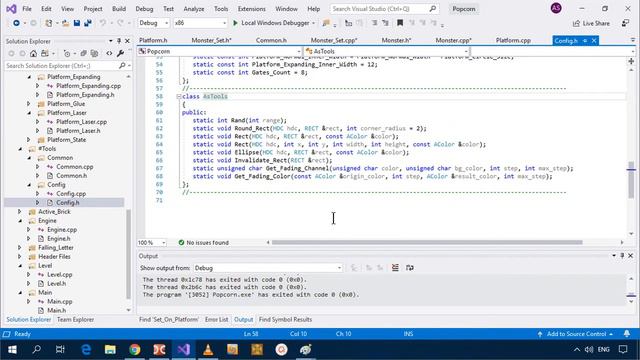This screenshot has width=640, height=360.
Task: Click the Collapse All icon in Solution Explorer
Action: 84,53
